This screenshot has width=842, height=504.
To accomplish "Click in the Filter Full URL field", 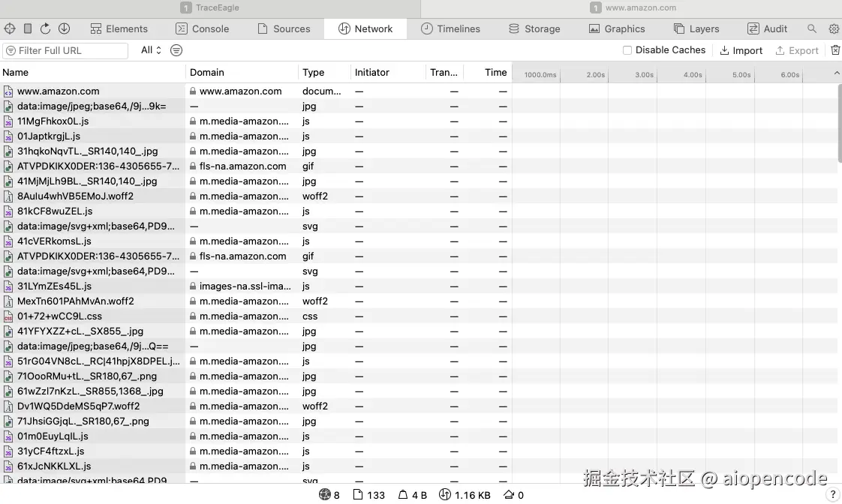I will pyautogui.click(x=65, y=50).
